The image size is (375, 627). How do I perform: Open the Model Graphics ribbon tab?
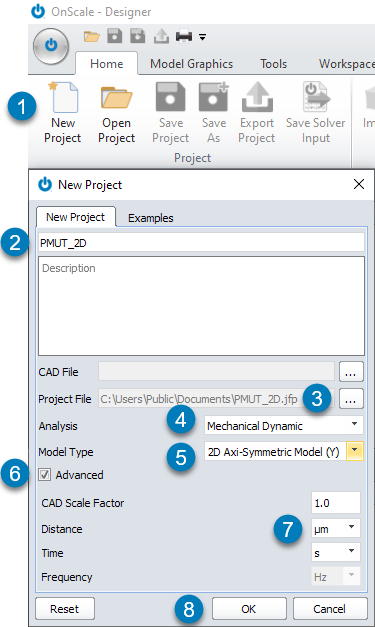click(x=191, y=64)
